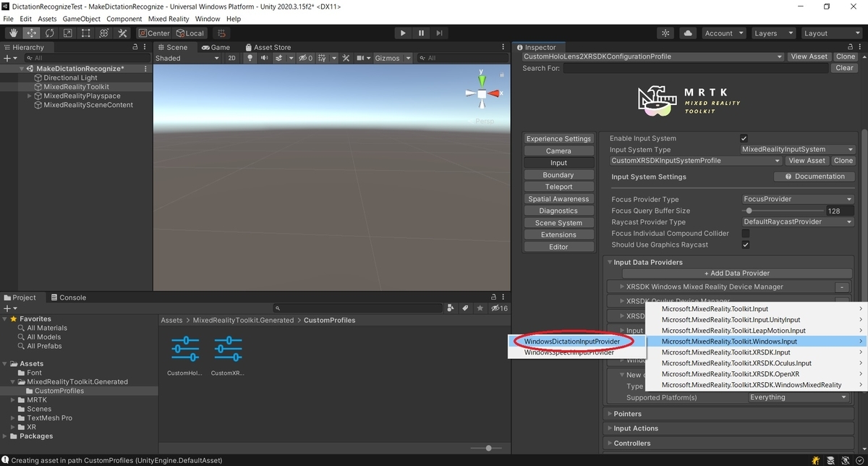Open the Spatial Awareness settings
Viewport: 868px width, 466px height.
558,199
